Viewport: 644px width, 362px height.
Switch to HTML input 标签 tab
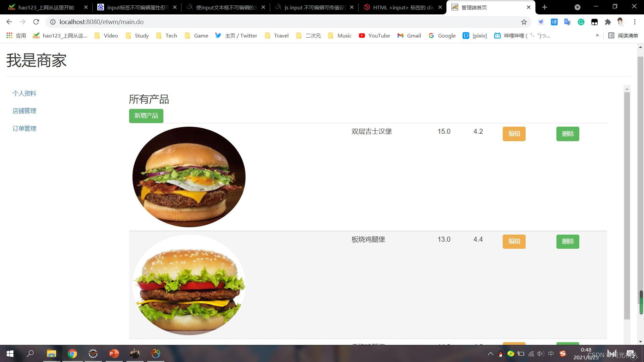tap(402, 7)
